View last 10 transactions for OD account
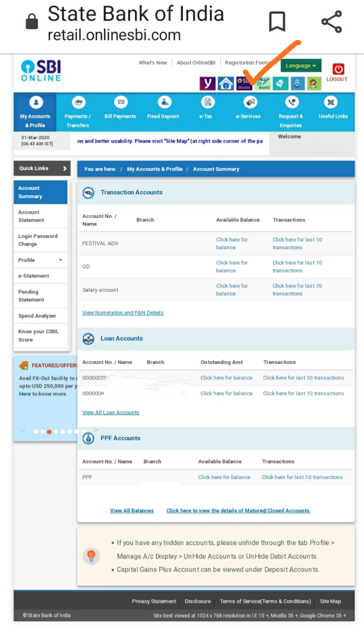This screenshot has height=638, width=364. click(x=297, y=266)
